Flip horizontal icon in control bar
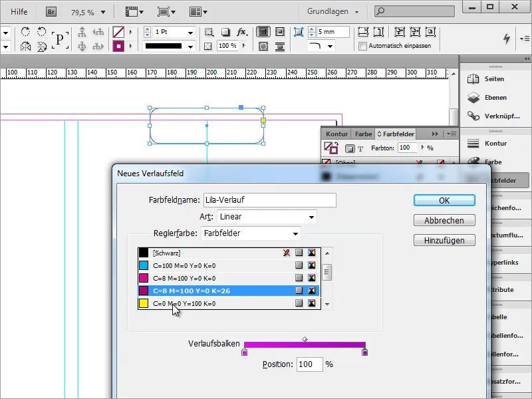This screenshot has height=399, width=532. pos(25,46)
